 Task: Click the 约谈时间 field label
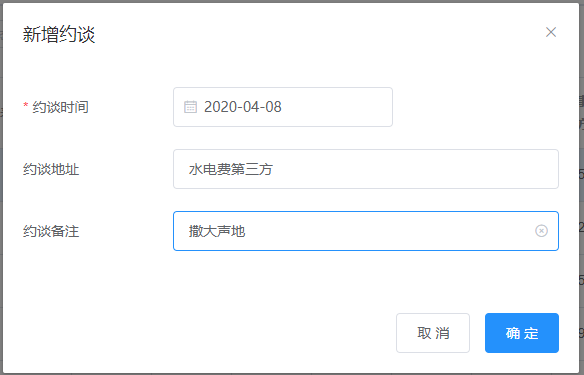tap(60, 107)
